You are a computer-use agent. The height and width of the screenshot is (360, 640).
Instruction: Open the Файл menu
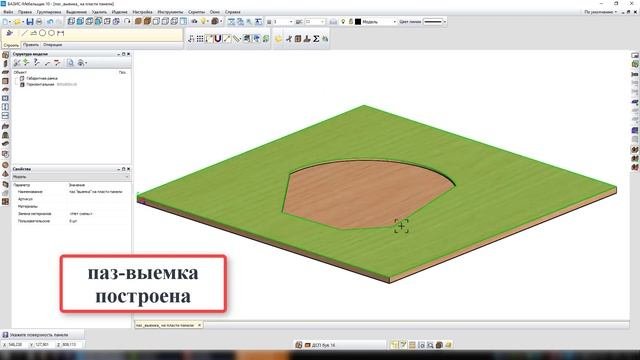pos(8,12)
